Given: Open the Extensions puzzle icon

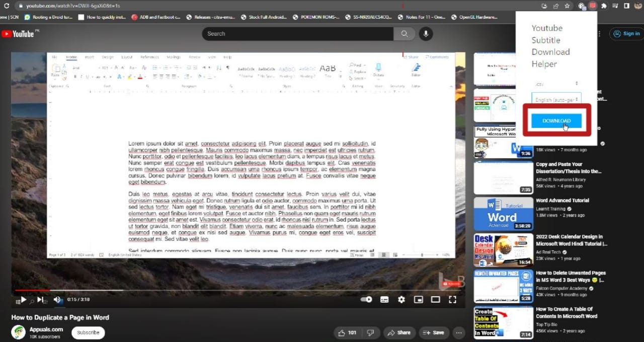Looking at the screenshot, I should click(x=604, y=6).
